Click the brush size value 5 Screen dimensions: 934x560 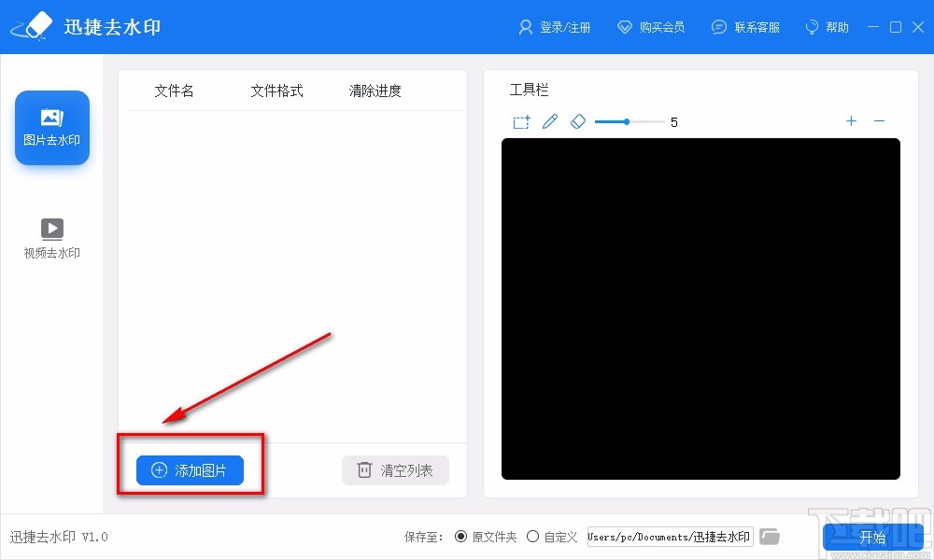[x=673, y=122]
